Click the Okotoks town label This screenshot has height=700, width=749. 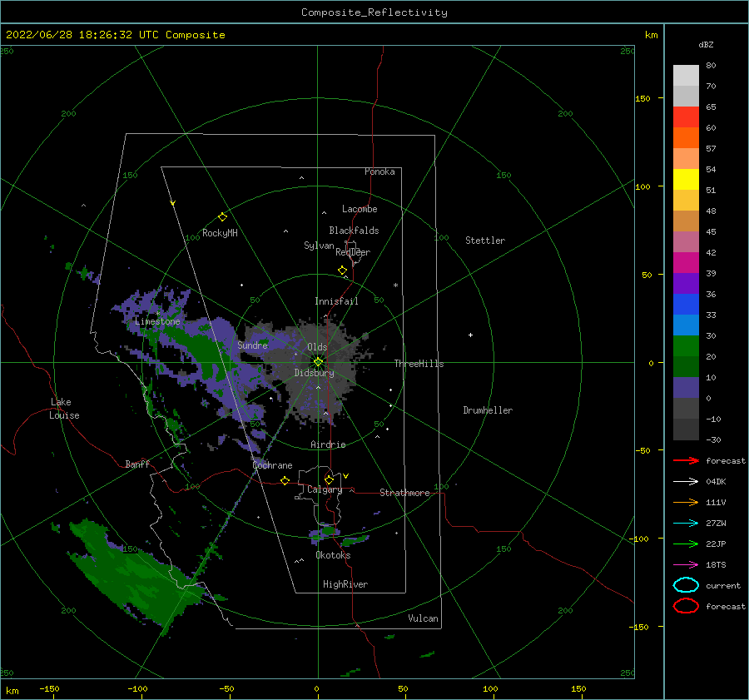(x=333, y=555)
